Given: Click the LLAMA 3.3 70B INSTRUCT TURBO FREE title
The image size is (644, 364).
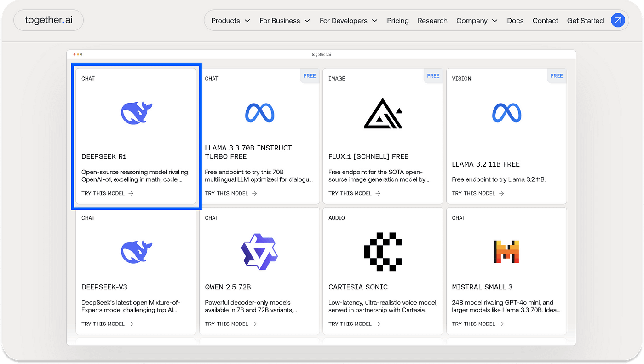Looking at the screenshot, I should tap(248, 152).
